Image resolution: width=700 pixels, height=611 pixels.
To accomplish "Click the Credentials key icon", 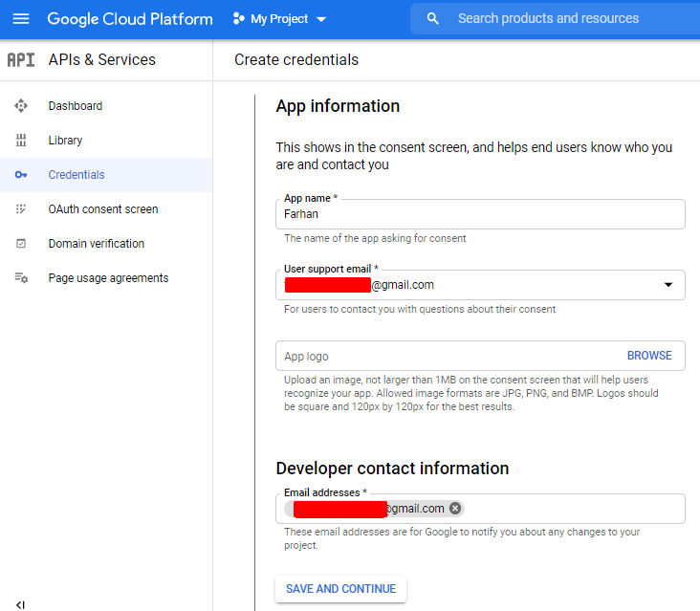I will click(21, 175).
